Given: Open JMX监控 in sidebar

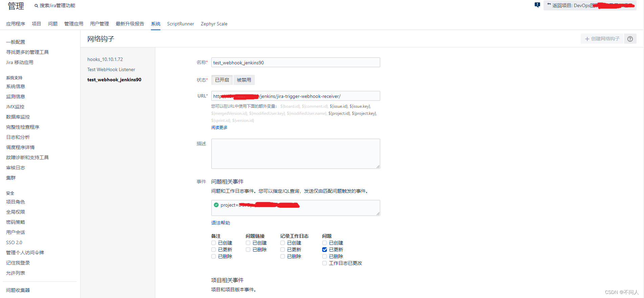Looking at the screenshot, I should 15,107.
